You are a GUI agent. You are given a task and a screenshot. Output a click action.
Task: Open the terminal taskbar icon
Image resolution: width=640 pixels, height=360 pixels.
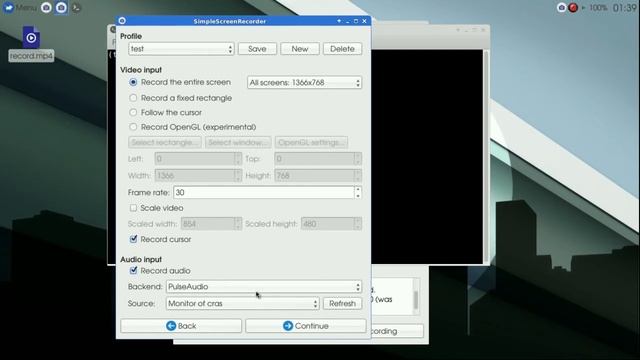point(76,7)
